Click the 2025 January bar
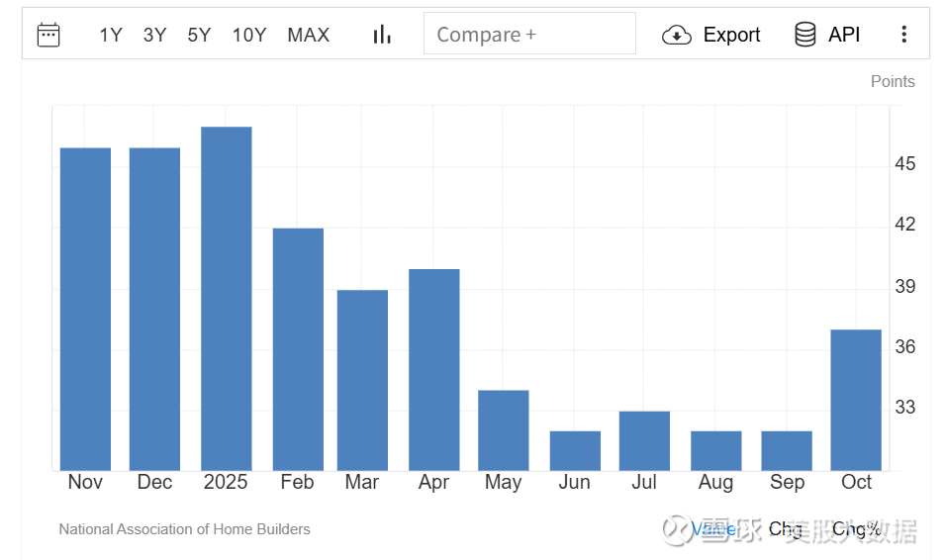 tap(226, 299)
